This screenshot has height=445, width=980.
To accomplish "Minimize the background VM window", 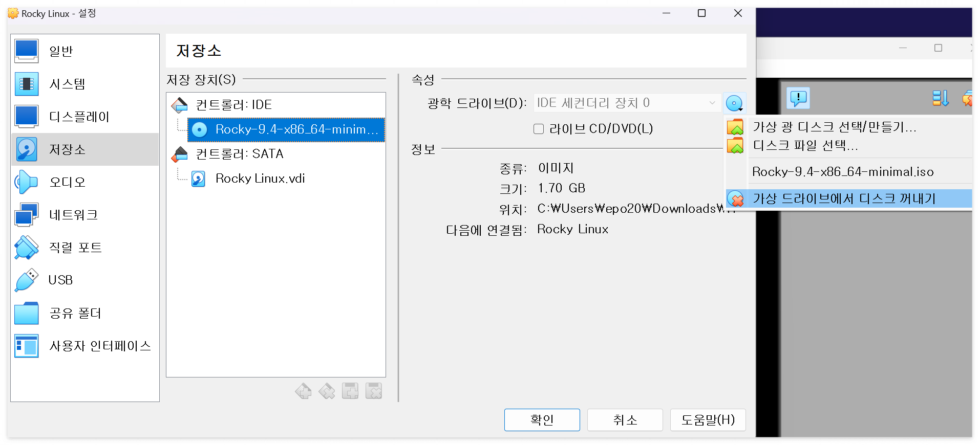I will 903,48.
